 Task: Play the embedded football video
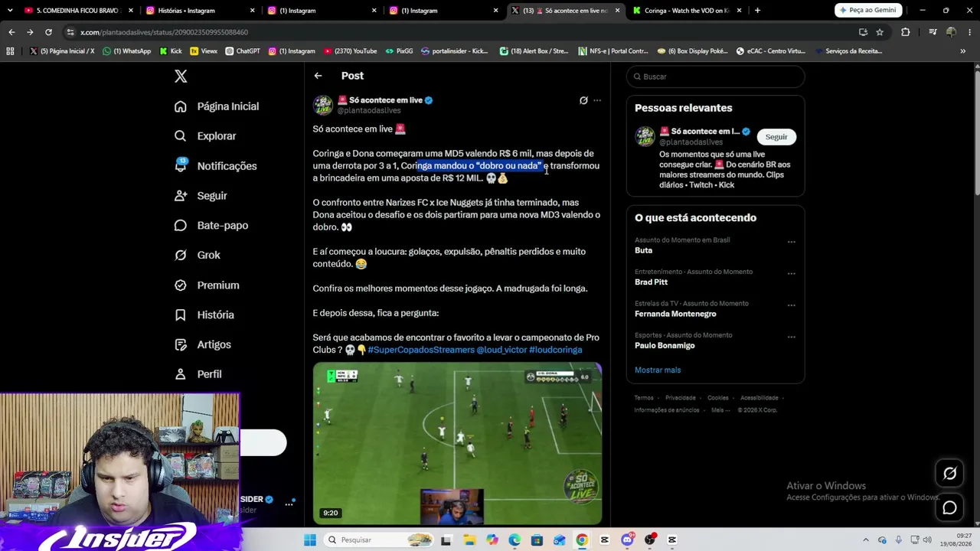coord(457,443)
